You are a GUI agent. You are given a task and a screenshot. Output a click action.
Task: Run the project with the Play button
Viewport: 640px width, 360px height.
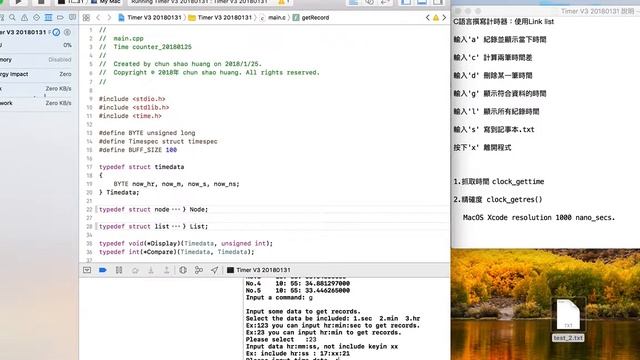(x=18, y=2)
